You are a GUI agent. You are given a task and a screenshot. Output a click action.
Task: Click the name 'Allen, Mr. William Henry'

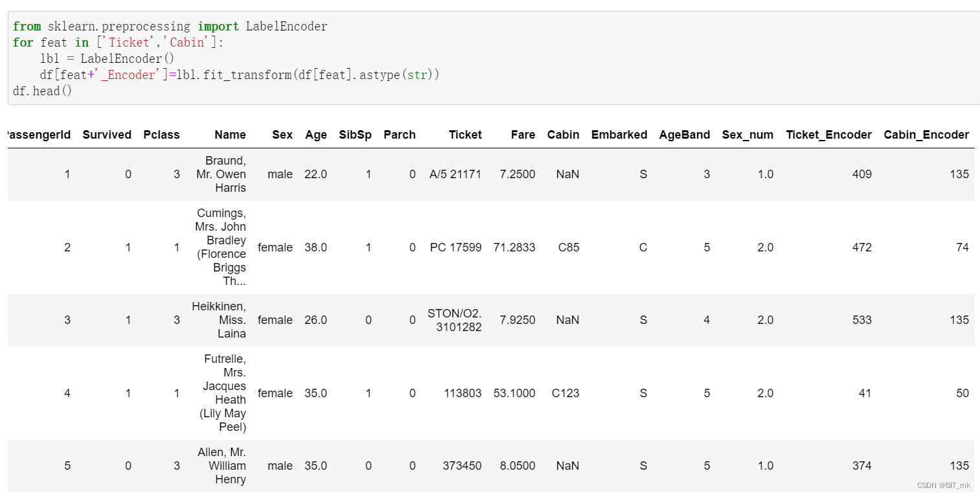222,465
